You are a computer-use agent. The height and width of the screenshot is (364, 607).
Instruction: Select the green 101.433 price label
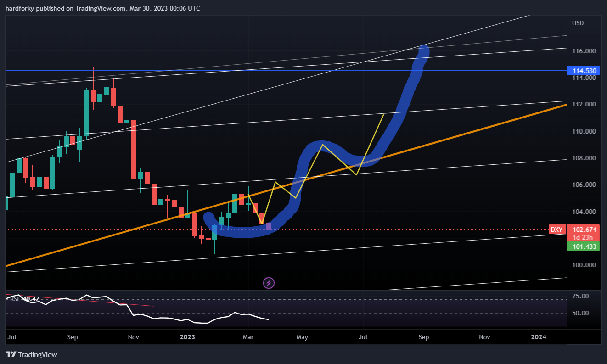[x=584, y=246]
